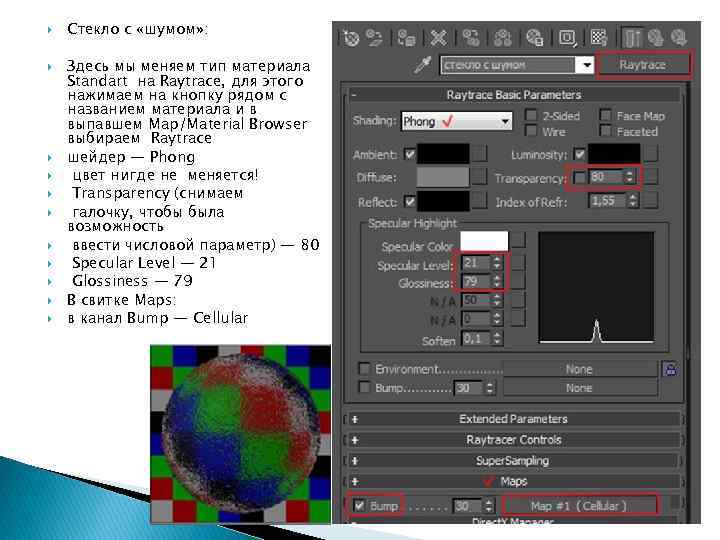Click the Transparency value field showing 80

pyautogui.click(x=607, y=177)
